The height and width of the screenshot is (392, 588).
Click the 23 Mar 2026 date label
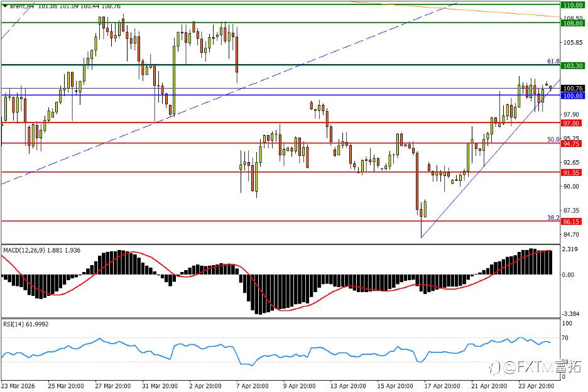(18, 386)
